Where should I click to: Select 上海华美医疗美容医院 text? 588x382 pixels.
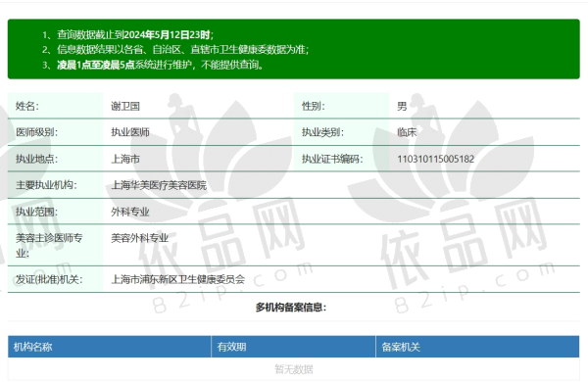(159, 185)
